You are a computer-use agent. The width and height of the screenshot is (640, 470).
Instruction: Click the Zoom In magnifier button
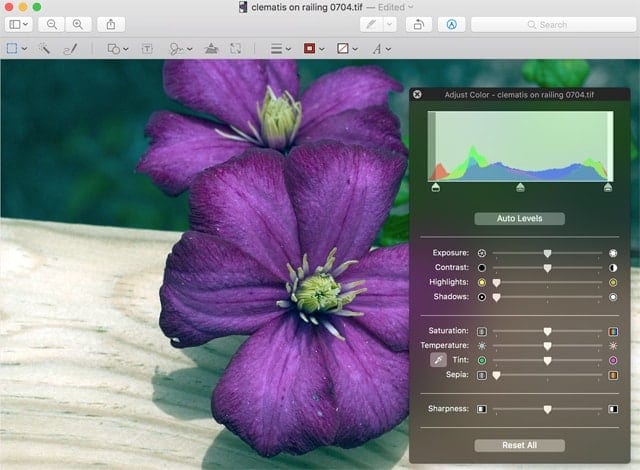tap(77, 23)
